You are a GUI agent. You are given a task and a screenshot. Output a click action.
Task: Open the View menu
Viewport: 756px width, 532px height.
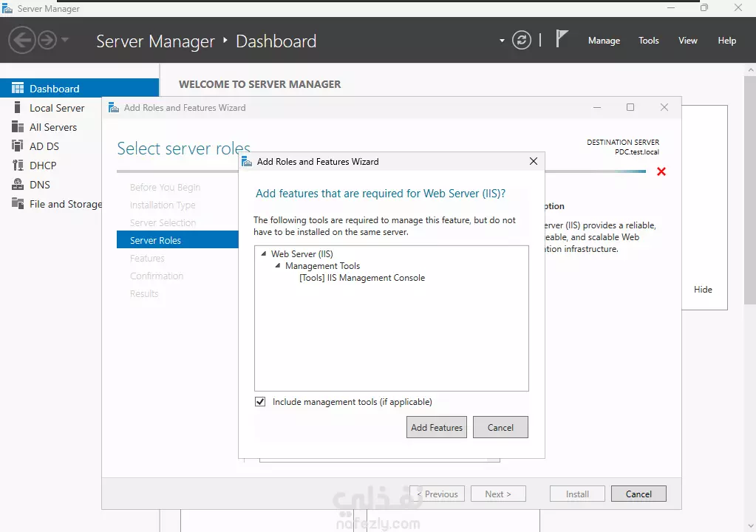coord(687,41)
